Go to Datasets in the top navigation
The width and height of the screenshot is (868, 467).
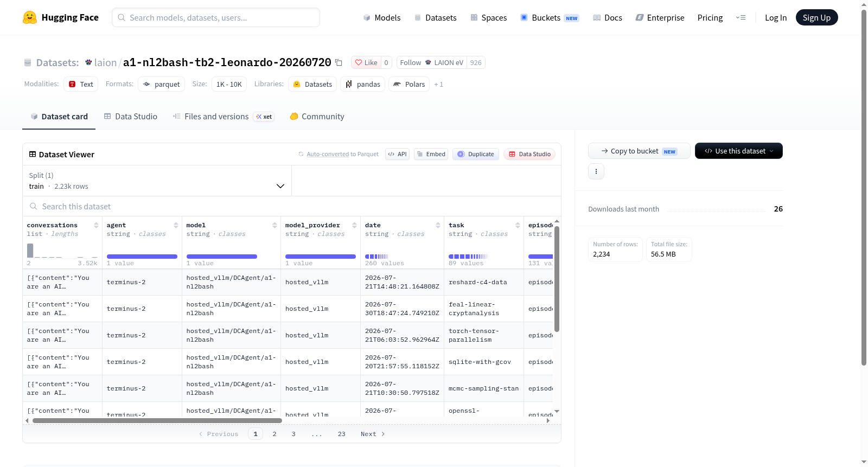[436, 17]
